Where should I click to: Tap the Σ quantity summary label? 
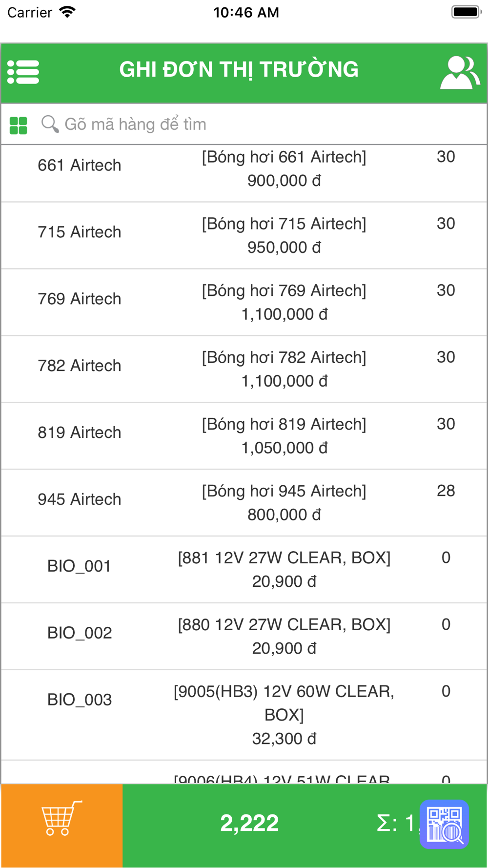(394, 823)
